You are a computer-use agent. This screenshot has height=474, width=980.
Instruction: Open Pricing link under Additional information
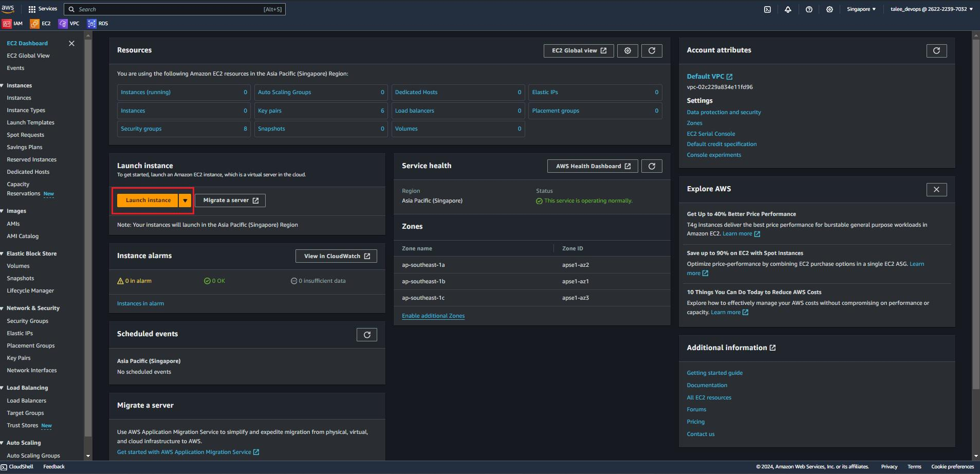click(695, 422)
